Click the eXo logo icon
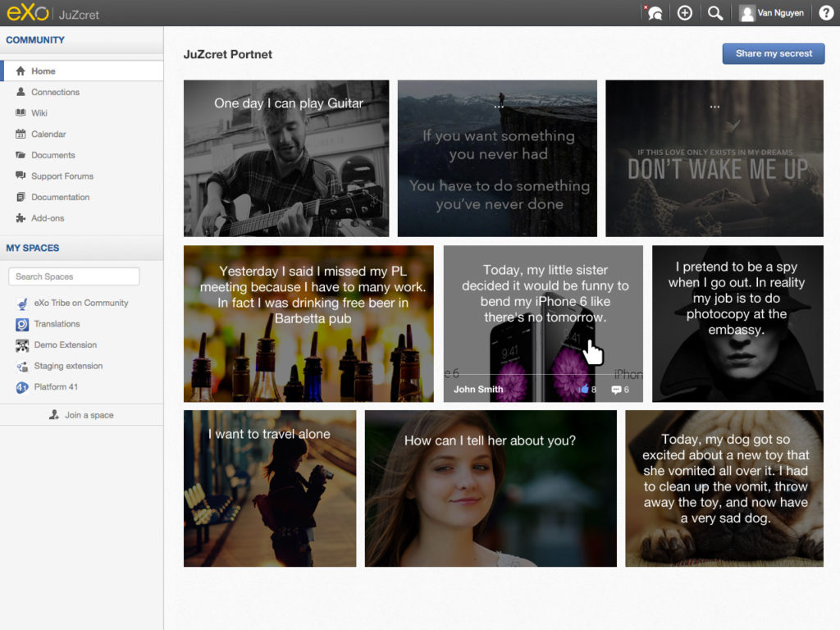The height and width of the screenshot is (630, 840). pyautogui.click(x=27, y=13)
